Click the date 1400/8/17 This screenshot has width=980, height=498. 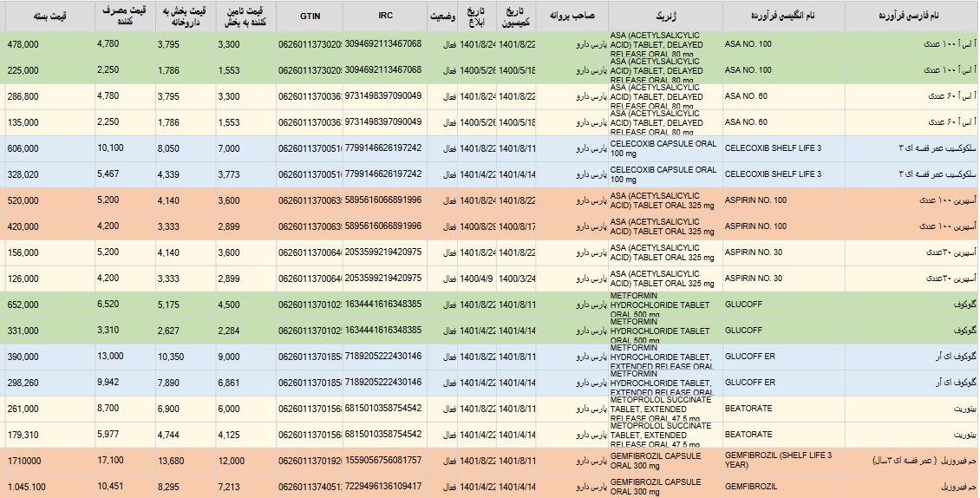pyautogui.click(x=517, y=226)
